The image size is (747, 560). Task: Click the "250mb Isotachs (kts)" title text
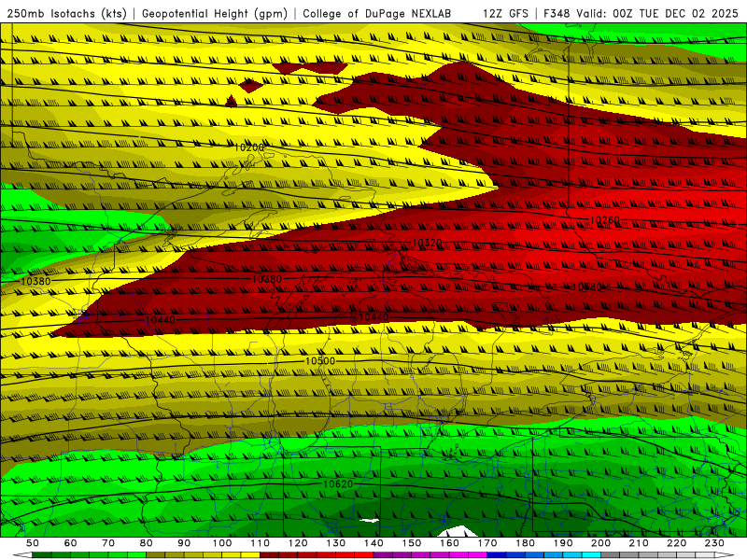click(x=66, y=14)
